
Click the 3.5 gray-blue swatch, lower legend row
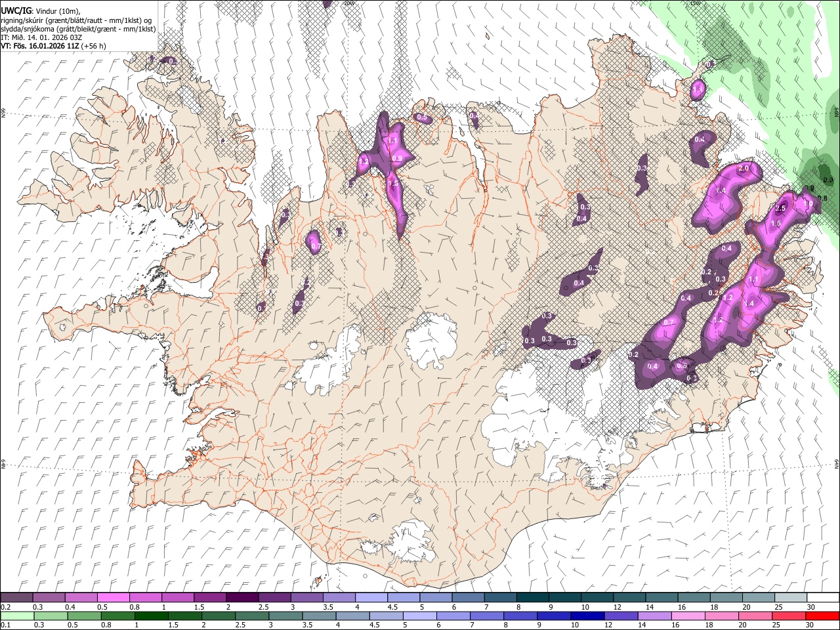318,616
